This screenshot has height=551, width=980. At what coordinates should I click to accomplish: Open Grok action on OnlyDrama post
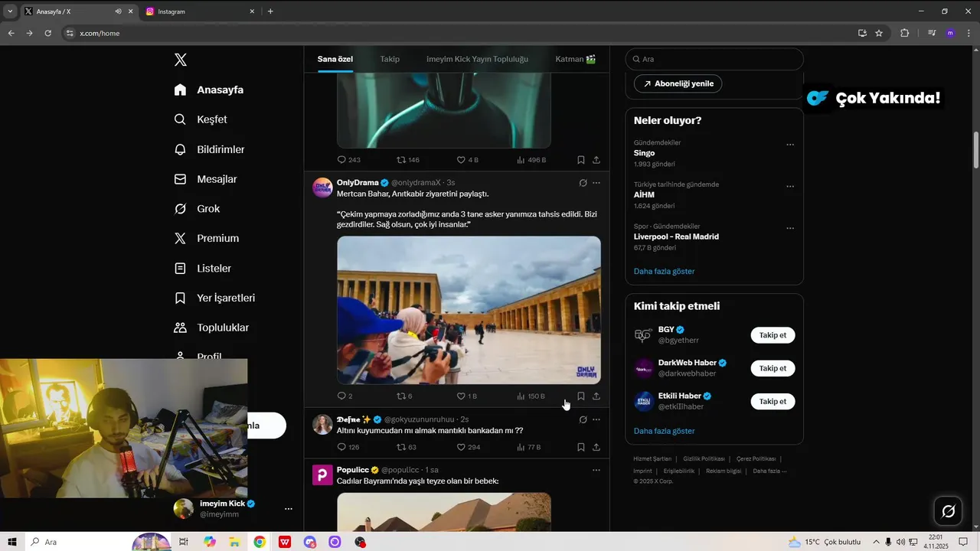point(583,183)
